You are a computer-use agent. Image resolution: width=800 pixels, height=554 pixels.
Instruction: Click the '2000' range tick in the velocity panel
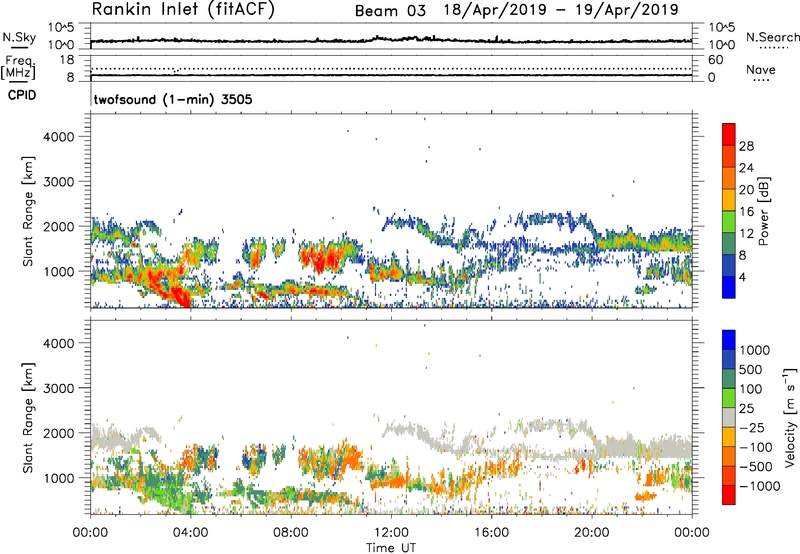pyautogui.click(x=59, y=433)
